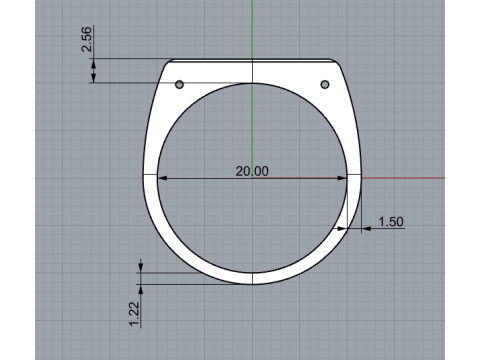Select the 2.56 top thickness dimension text
This screenshot has height=360, width=480.
click(87, 39)
